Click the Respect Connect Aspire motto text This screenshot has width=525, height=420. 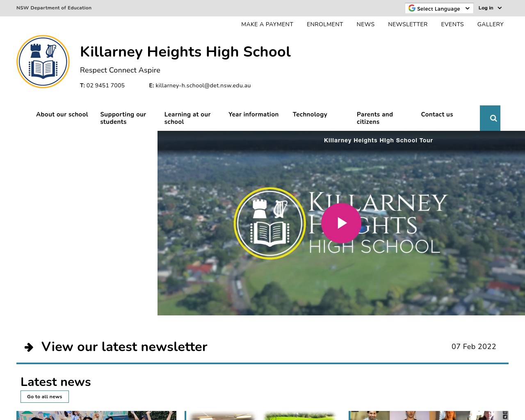(x=120, y=70)
